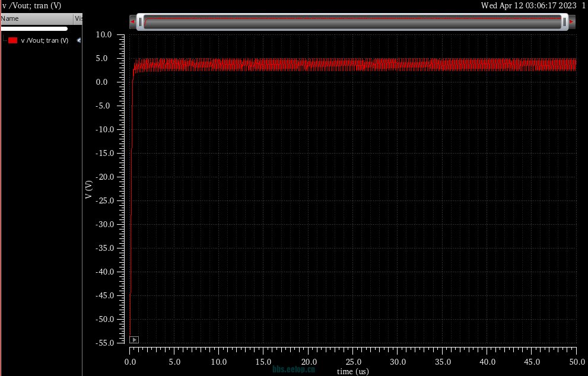Click the 15.0 x-axis tick label
Viewport: 588px width, 376px height.
(263, 362)
